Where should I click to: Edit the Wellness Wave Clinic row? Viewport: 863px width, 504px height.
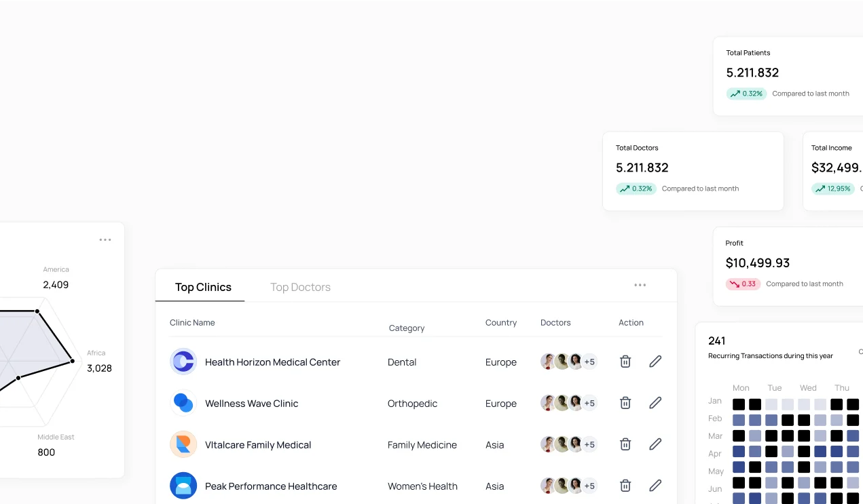[655, 402]
